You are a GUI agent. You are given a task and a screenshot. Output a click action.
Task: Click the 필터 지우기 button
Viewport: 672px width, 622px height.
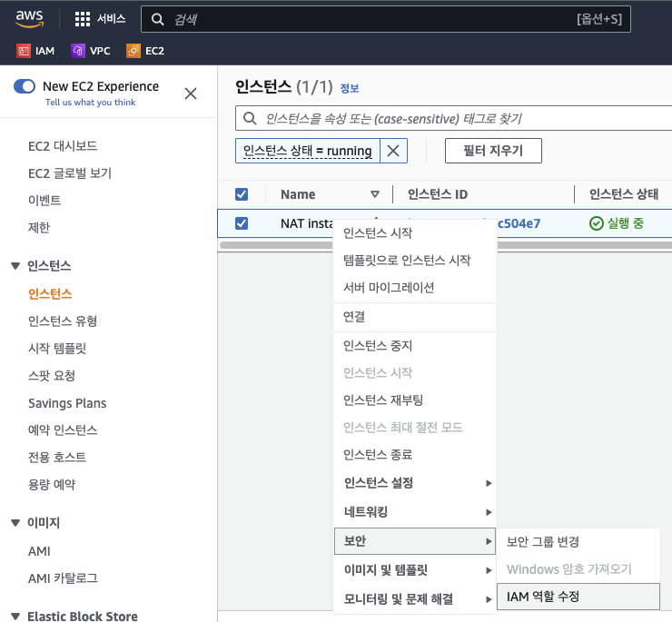[493, 151]
